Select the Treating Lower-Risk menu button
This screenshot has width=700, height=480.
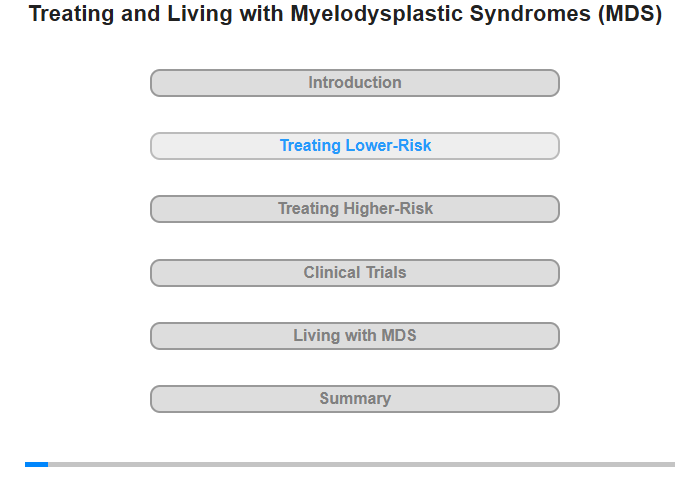pos(354,146)
